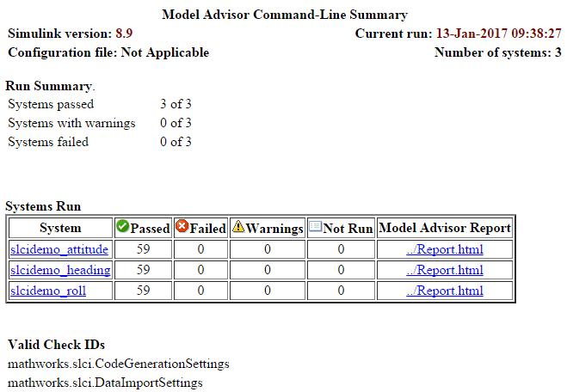Click the Valid Check IDs heading
The image size is (567, 392).
click(x=57, y=345)
